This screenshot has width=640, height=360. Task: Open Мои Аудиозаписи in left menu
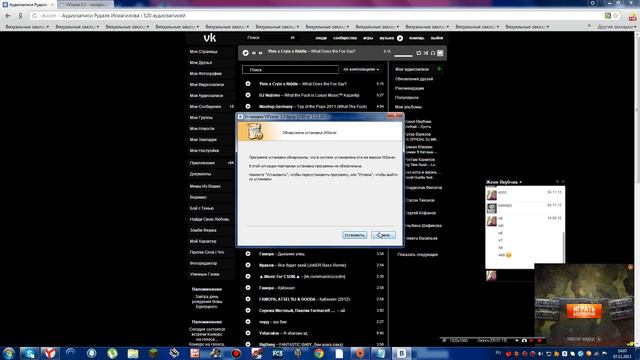[206, 96]
